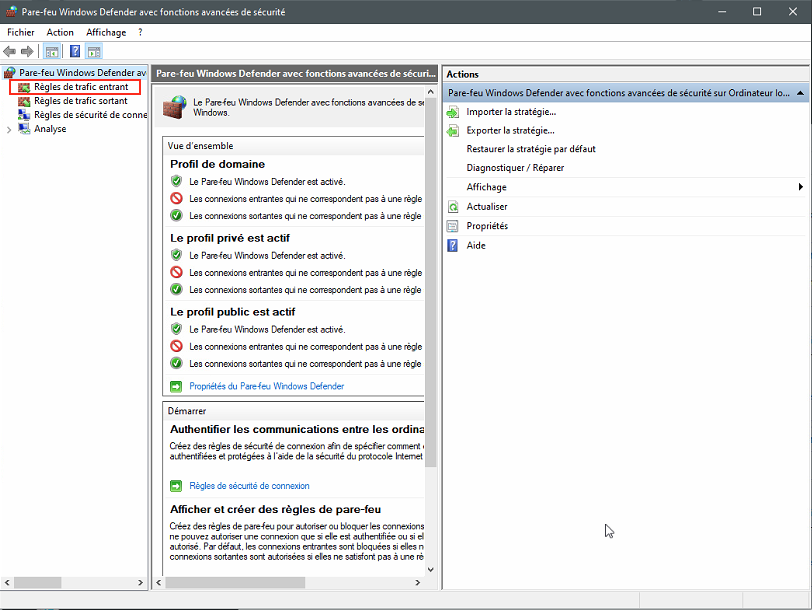Open the Action menu
The image size is (812, 610).
click(60, 32)
